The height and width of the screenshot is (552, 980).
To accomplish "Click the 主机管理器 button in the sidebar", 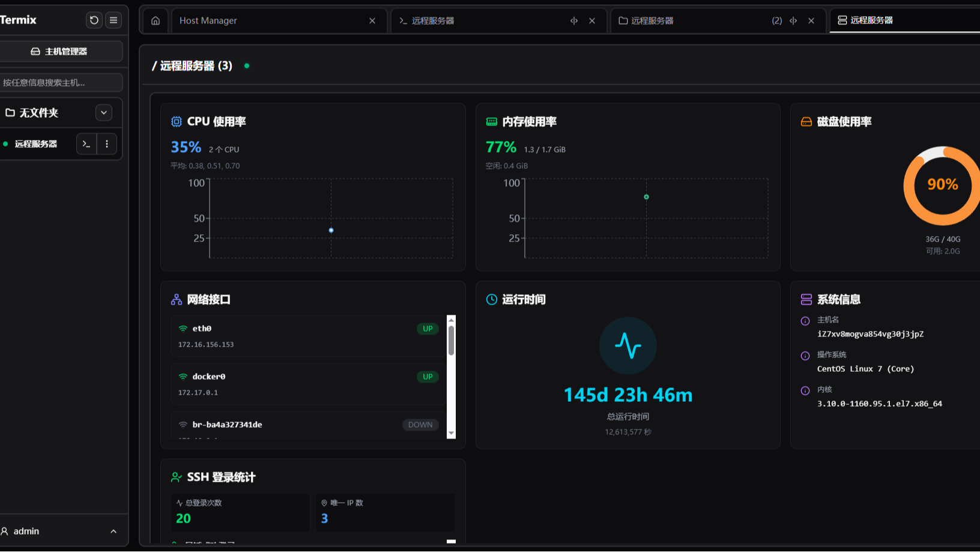I will click(x=62, y=51).
